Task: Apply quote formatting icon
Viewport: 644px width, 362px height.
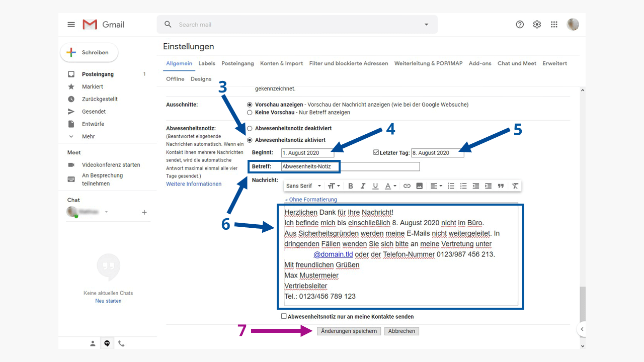Action: (501, 186)
